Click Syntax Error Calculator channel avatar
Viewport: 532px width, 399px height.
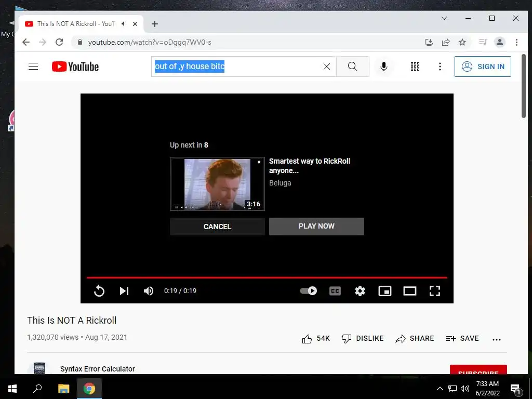click(39, 368)
